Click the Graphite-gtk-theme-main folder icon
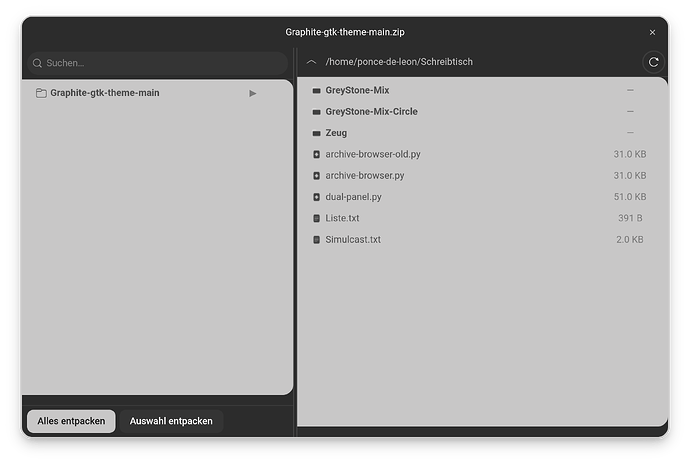This screenshot has height=463, width=690. (41, 93)
